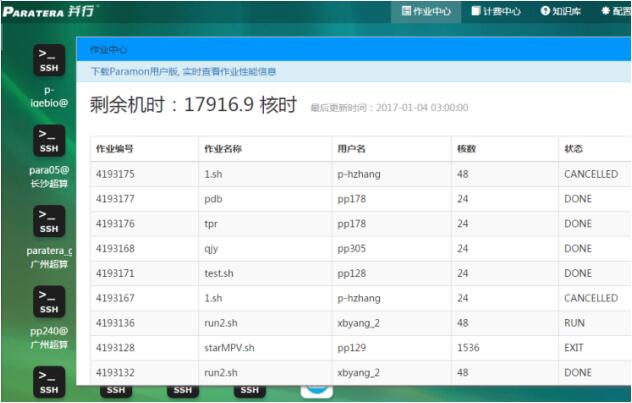Click the Paratera 并行 logo
This screenshot has width=632, height=403.
50,11
